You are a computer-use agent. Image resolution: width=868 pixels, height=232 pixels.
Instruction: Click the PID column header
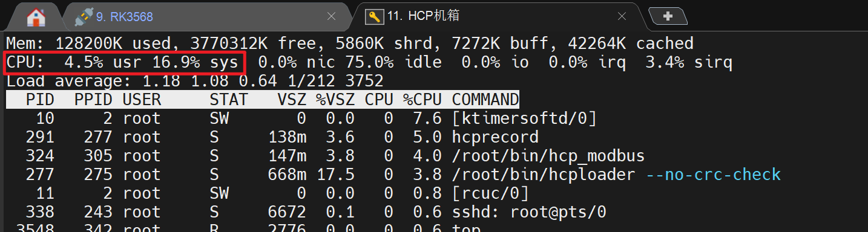(x=40, y=100)
